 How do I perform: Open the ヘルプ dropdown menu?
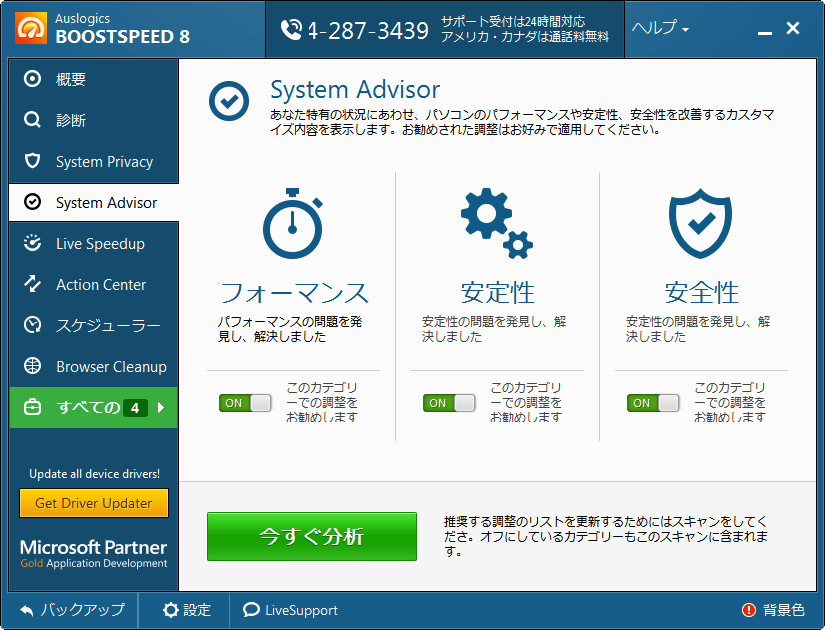pyautogui.click(x=660, y=28)
